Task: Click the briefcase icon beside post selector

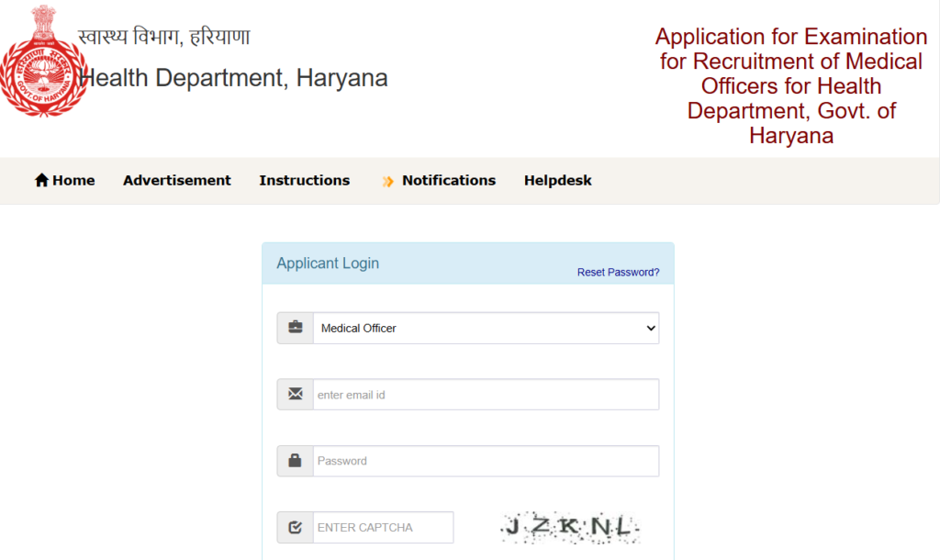Action: (295, 328)
